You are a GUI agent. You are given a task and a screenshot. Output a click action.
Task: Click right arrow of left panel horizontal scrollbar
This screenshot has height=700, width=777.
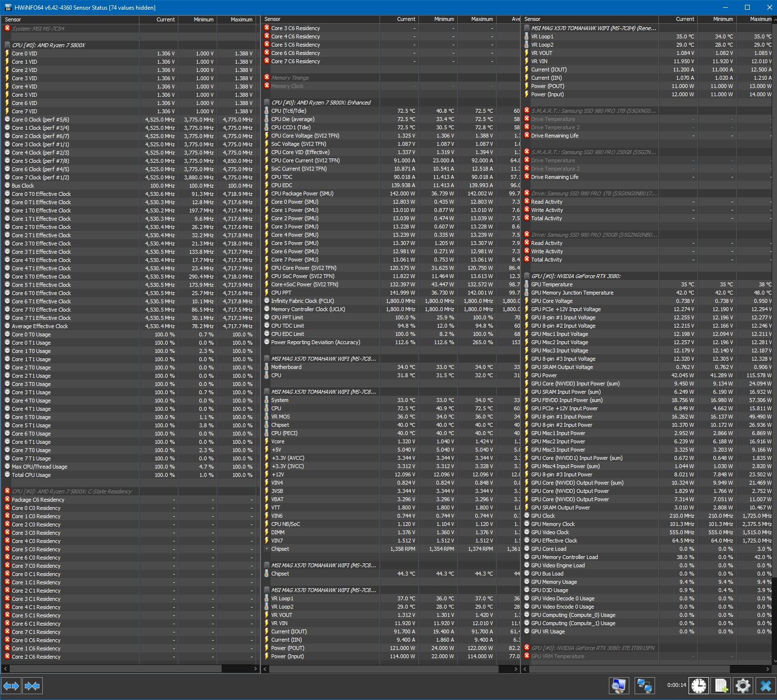click(x=256, y=669)
